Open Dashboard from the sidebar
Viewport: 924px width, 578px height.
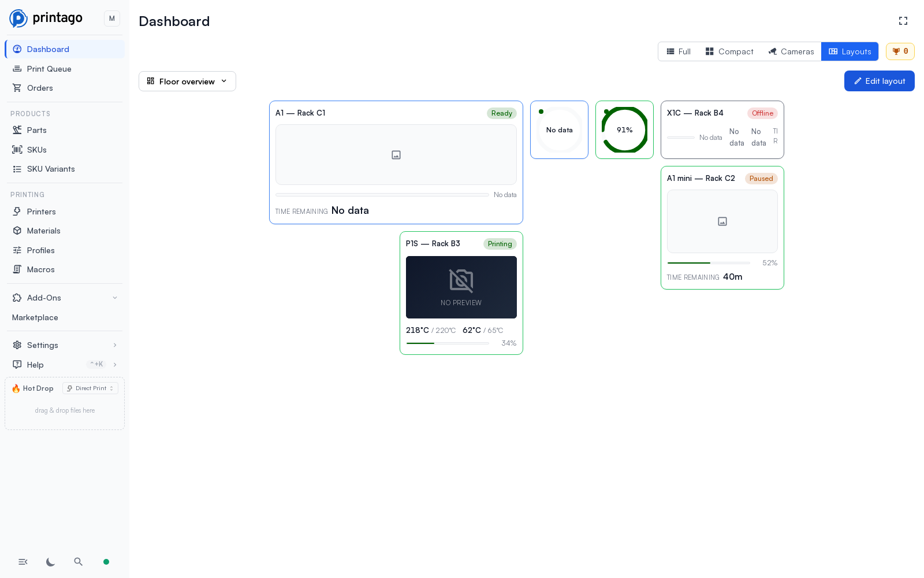click(x=65, y=49)
